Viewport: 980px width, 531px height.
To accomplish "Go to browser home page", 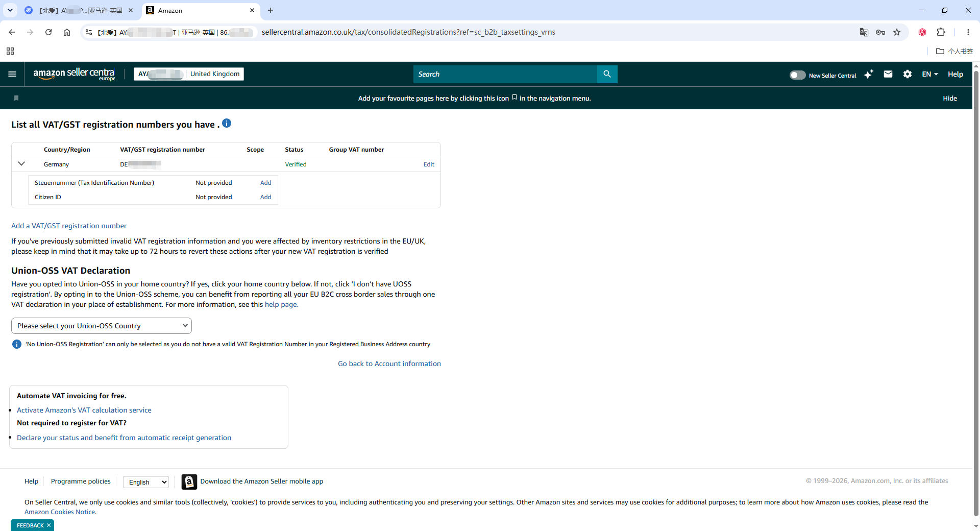I will [x=67, y=32].
